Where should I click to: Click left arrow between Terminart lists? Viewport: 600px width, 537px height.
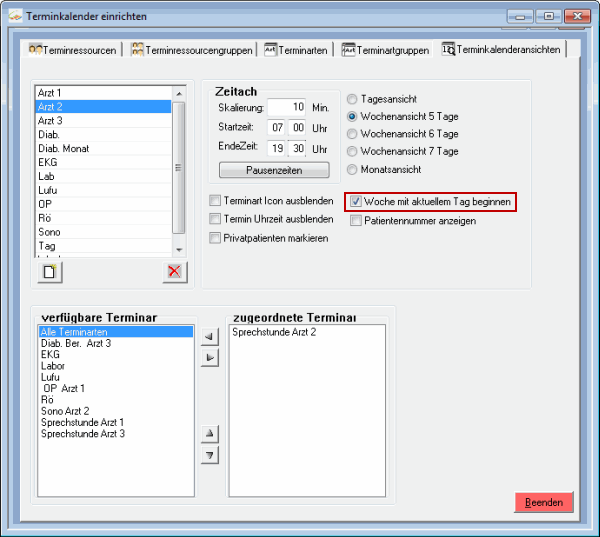pyautogui.click(x=209, y=338)
